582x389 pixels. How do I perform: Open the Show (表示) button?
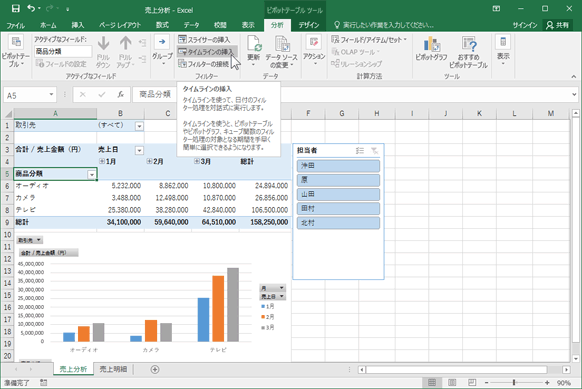pos(503,50)
